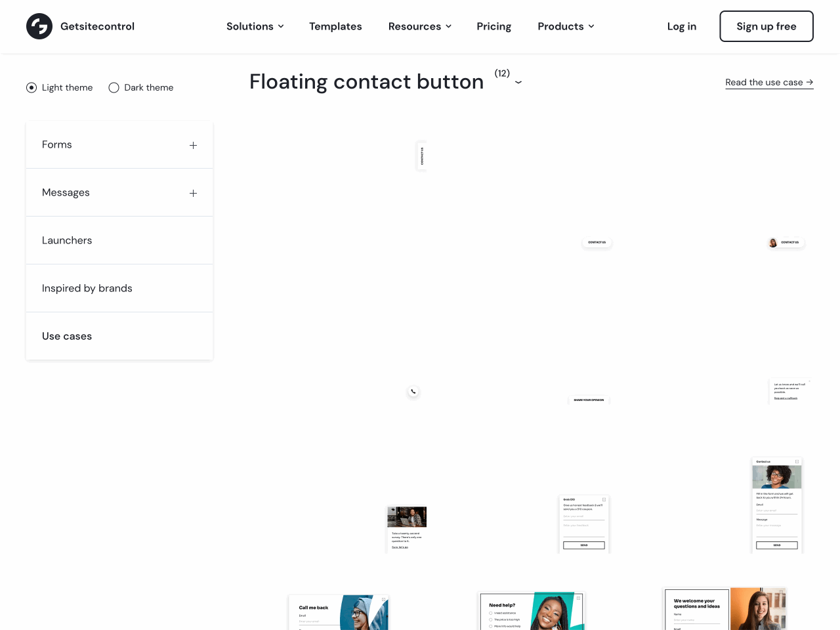Expand the Forms category

(193, 144)
